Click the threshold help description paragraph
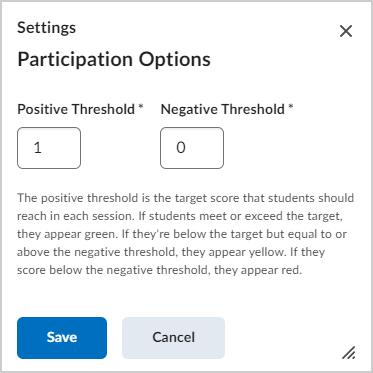Viewport: 373px width, 373px height. [x=186, y=234]
